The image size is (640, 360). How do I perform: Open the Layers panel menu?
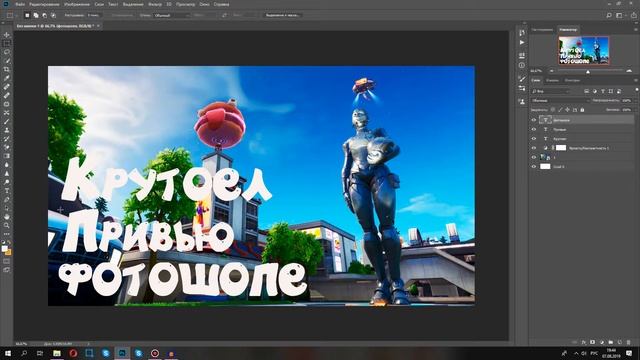(x=636, y=80)
